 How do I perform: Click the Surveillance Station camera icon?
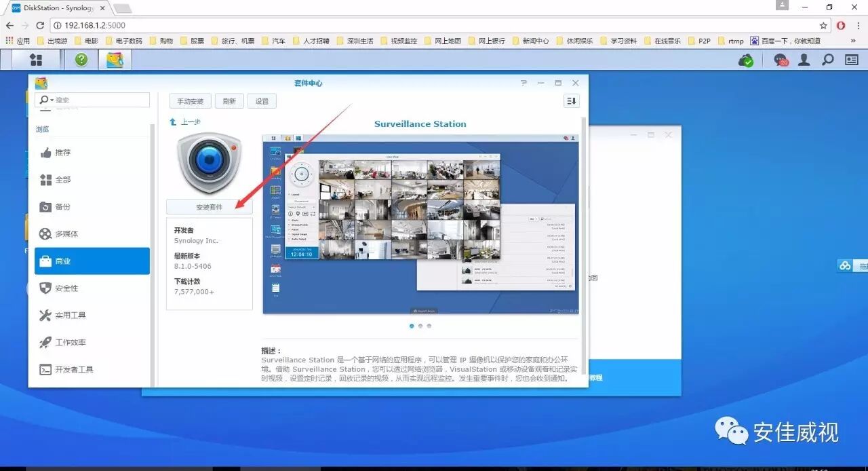(x=210, y=164)
